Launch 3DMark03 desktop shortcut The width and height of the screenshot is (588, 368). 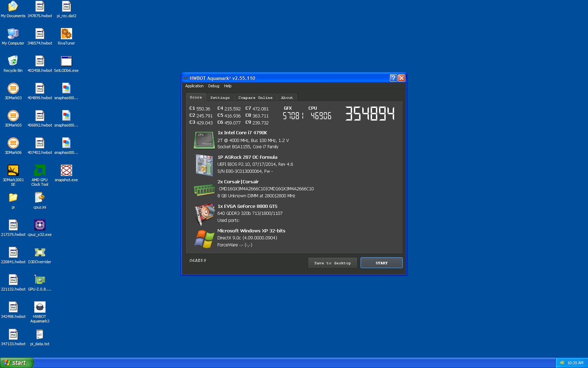click(x=13, y=91)
